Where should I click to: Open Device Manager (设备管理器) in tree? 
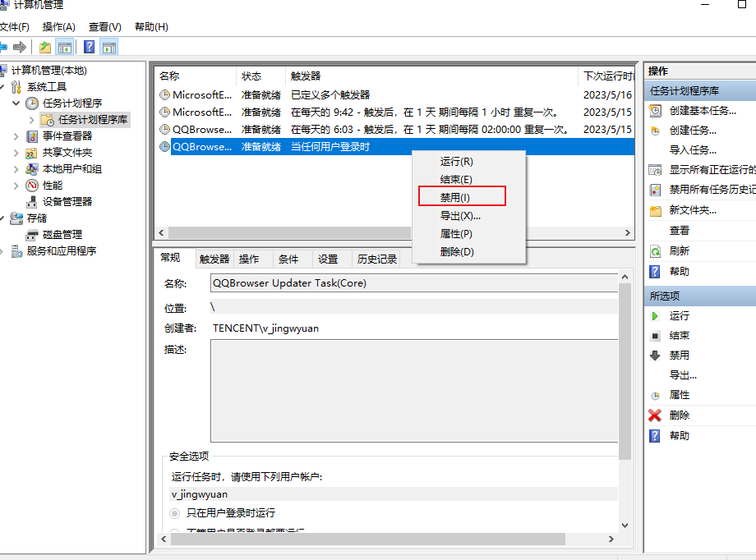click(x=67, y=201)
